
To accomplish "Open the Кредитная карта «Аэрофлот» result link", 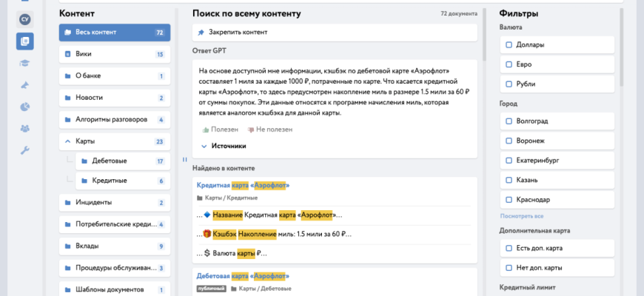I will click(243, 185).
